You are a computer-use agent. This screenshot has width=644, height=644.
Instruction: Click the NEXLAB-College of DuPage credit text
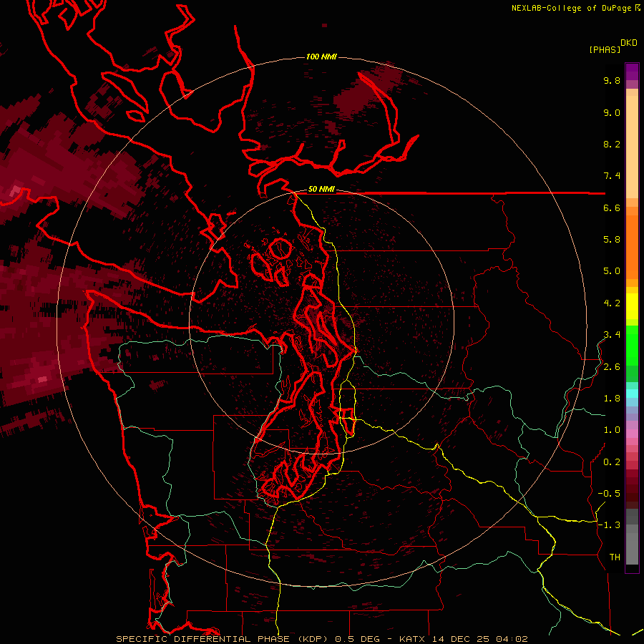click(571, 8)
